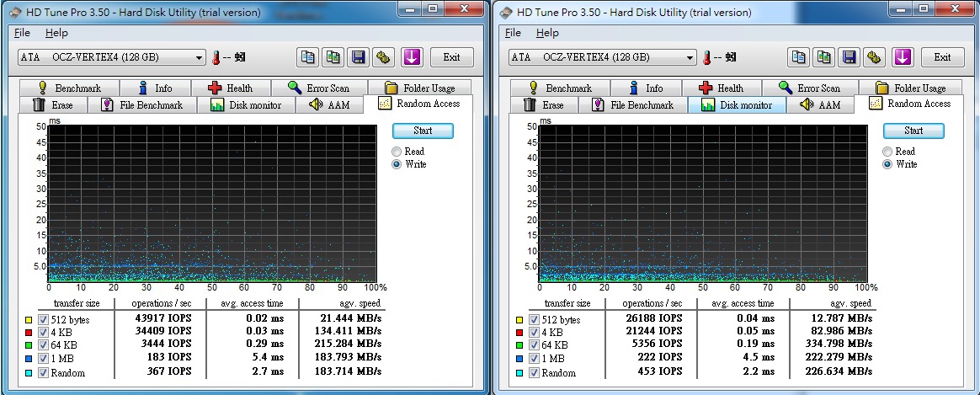
Task: Click purple down-arrow icon in right window
Action: (902, 57)
